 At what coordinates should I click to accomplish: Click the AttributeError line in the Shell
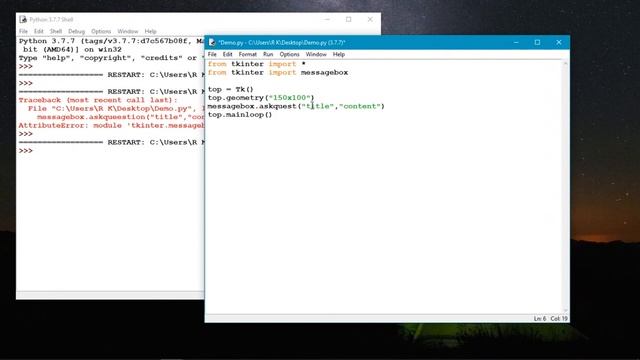click(x=111, y=125)
